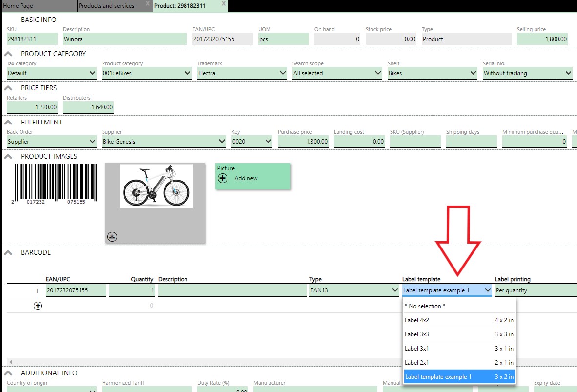Open the Trademark dropdown showing Electra
This screenshot has width=577, height=392.
tap(242, 73)
